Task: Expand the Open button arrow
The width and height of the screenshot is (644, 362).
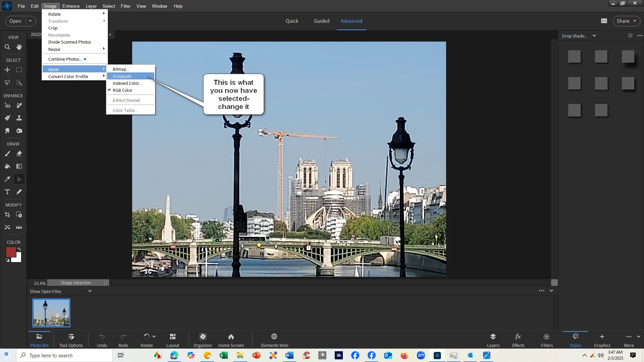Action: pyautogui.click(x=30, y=21)
